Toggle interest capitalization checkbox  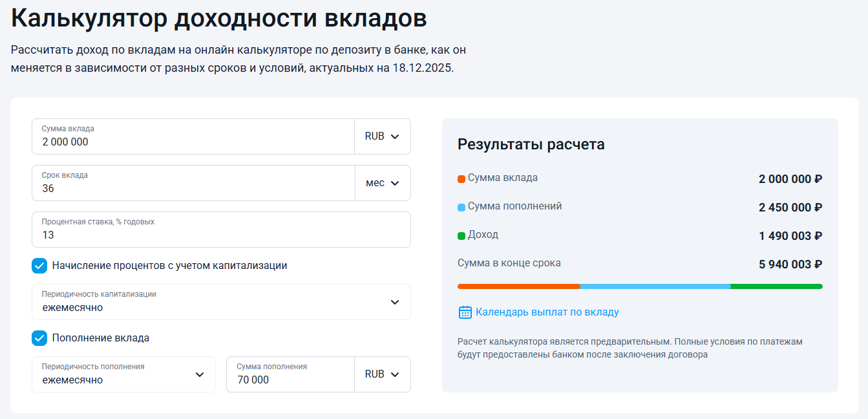tap(40, 266)
